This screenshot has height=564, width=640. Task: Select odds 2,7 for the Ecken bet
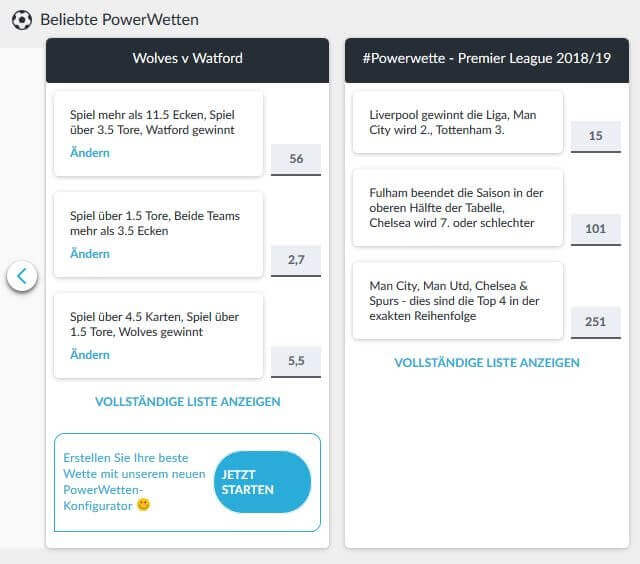click(296, 260)
